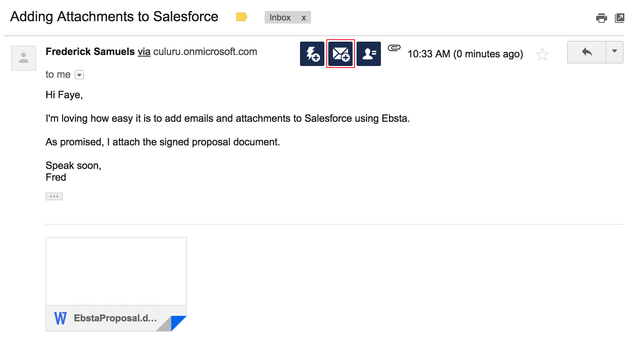Expand the "to me" recipient details
The height and width of the screenshot is (341, 644).
point(79,75)
